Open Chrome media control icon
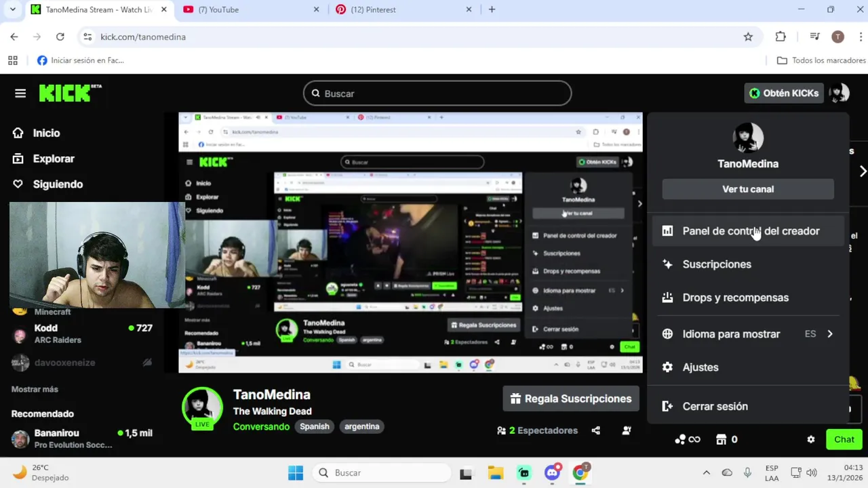This screenshot has width=868, height=488. (x=815, y=37)
